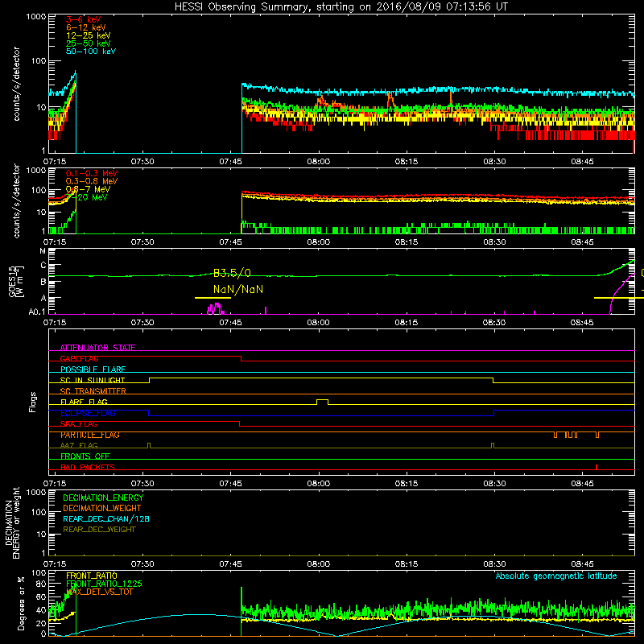This screenshot has width=644, height=644.
Task: Select the SAA_FLAG label
Action: [x=79, y=424]
